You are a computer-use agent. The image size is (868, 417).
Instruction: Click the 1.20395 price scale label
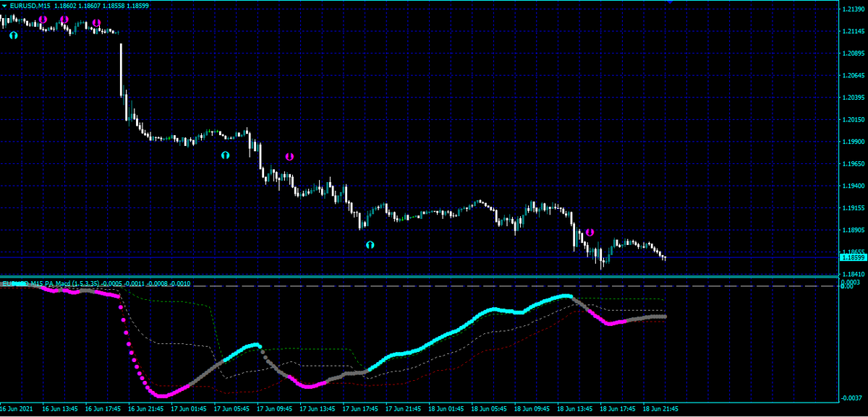854,98
